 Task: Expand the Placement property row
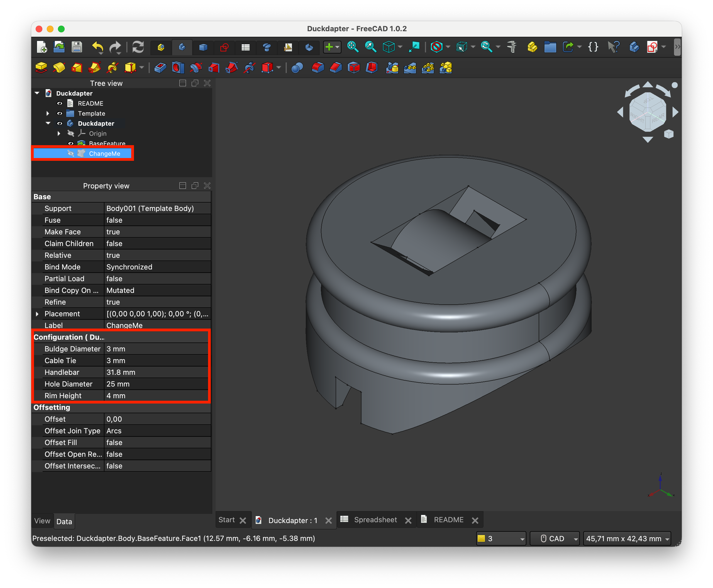click(37, 314)
